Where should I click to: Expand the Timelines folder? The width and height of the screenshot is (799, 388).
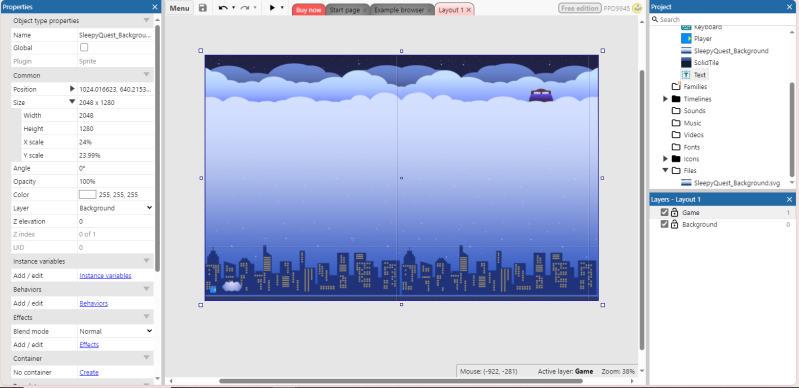(665, 99)
